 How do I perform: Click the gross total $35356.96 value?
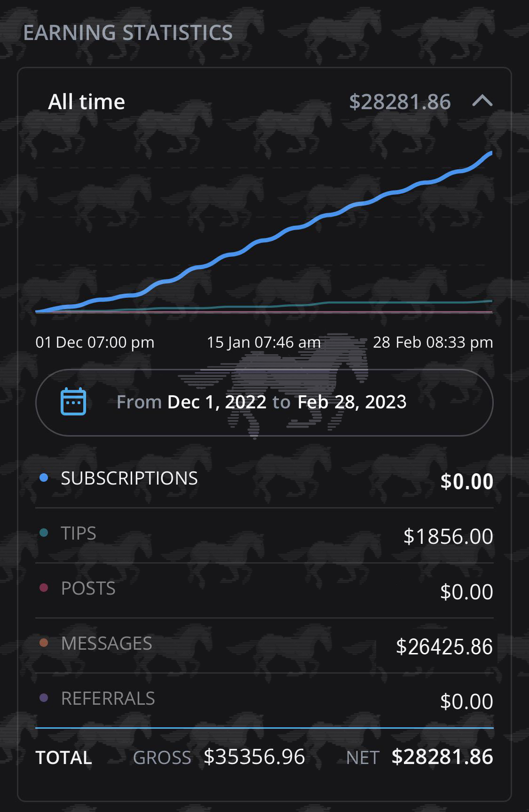pos(254,757)
